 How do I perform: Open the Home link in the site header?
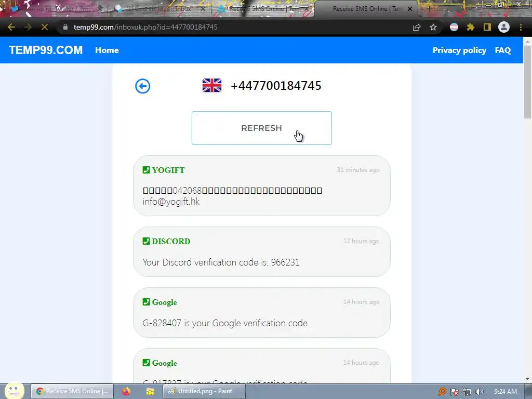coord(107,50)
